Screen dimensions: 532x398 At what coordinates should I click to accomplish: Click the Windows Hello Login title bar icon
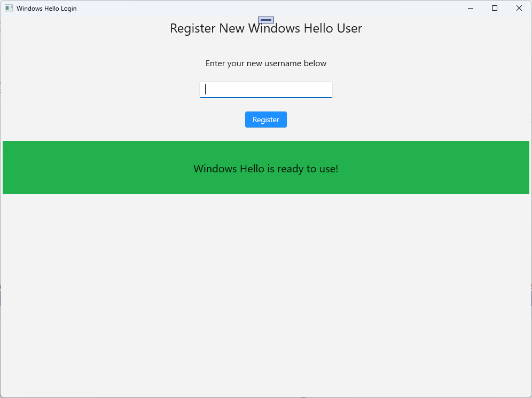pos(8,8)
